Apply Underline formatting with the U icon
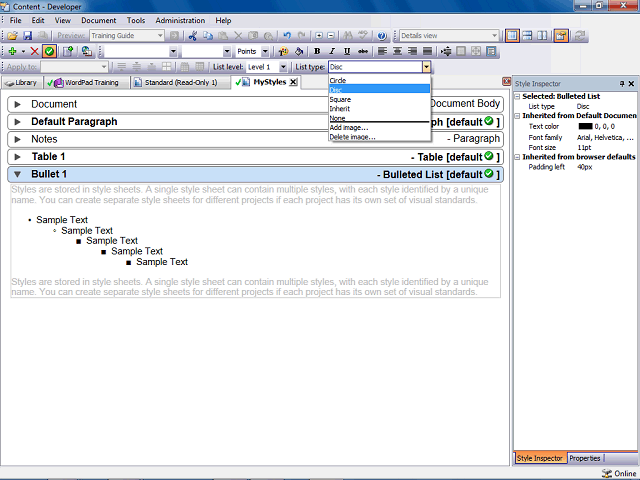Viewport: 640px width, 480px height. tap(347, 51)
